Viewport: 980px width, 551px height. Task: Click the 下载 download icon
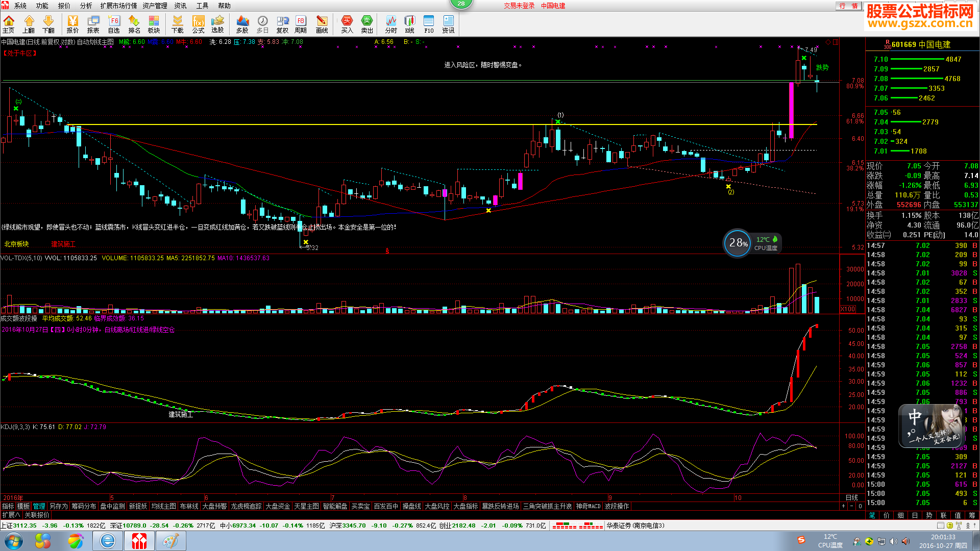pos(178,24)
